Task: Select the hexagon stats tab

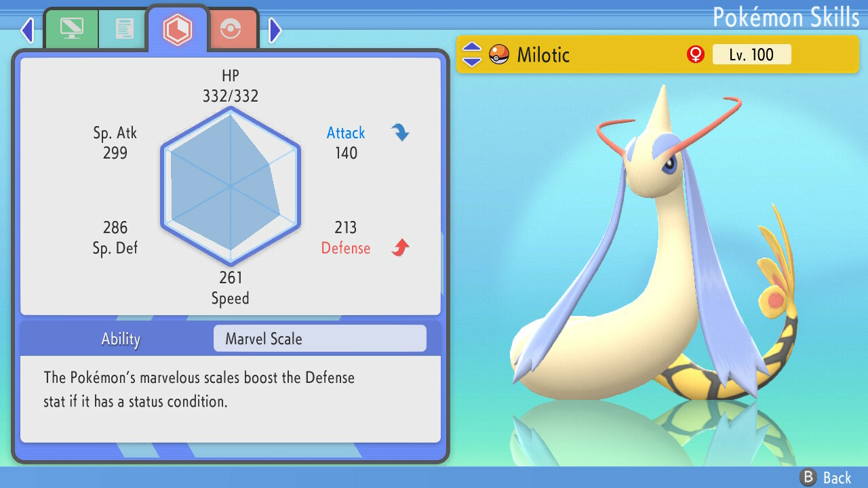Action: pyautogui.click(x=177, y=30)
